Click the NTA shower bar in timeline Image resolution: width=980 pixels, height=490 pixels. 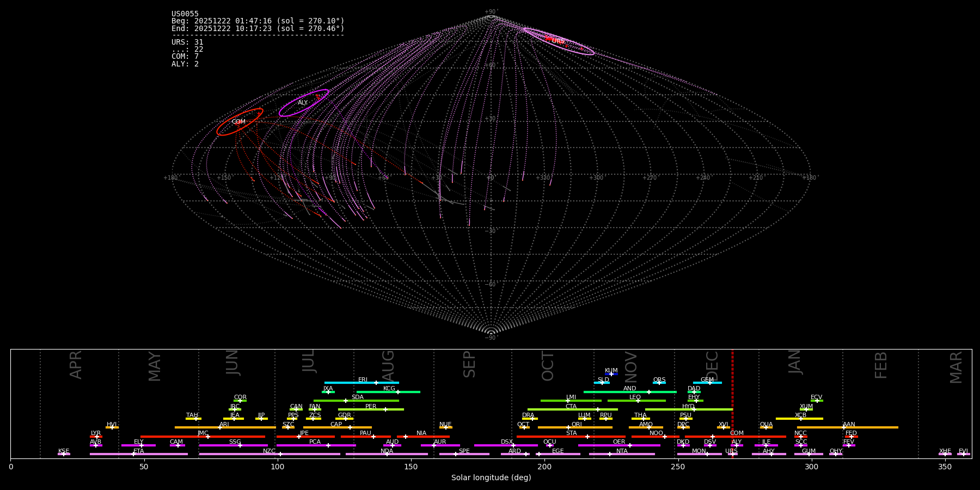pos(622,454)
